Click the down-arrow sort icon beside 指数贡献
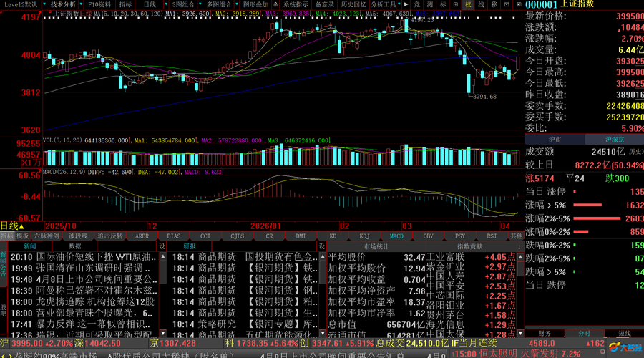This screenshot has height=358, width=644. 519,246
